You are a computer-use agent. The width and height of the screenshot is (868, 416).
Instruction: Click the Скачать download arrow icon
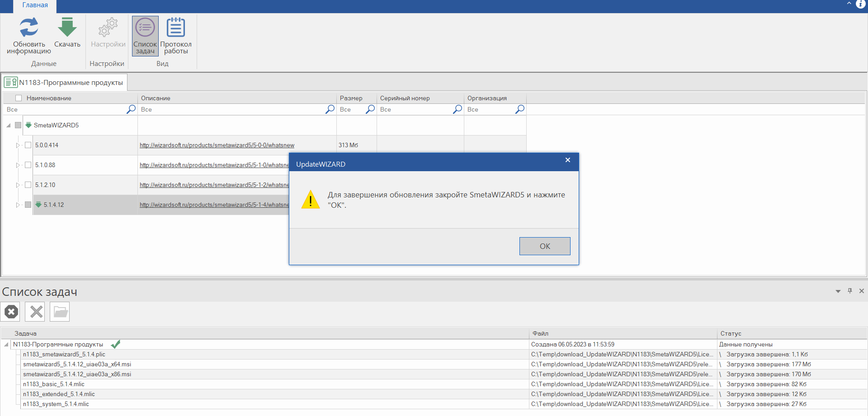67,27
